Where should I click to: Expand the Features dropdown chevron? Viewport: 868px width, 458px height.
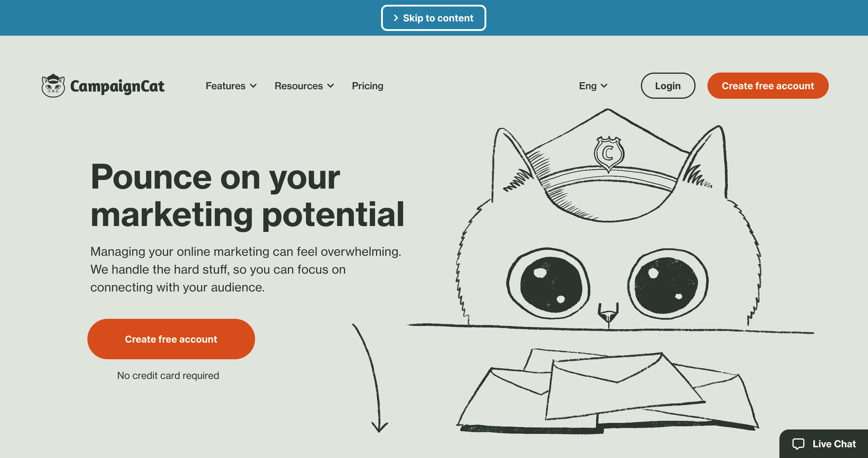coord(253,86)
